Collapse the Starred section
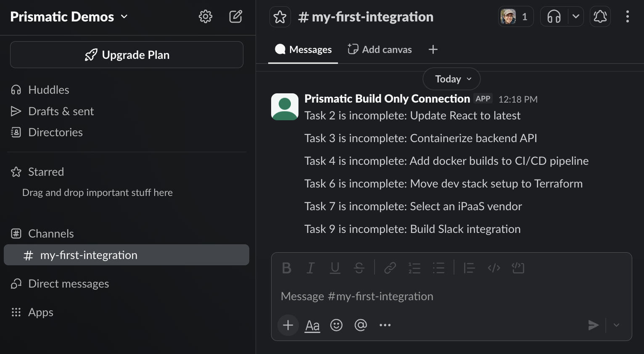The height and width of the screenshot is (354, 644). 46,172
